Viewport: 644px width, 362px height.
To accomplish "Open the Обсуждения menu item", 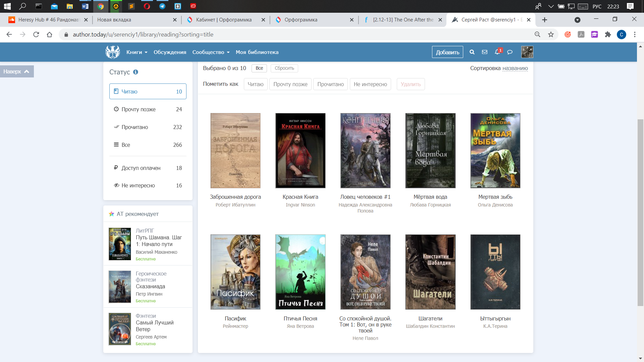I will pos(170,52).
